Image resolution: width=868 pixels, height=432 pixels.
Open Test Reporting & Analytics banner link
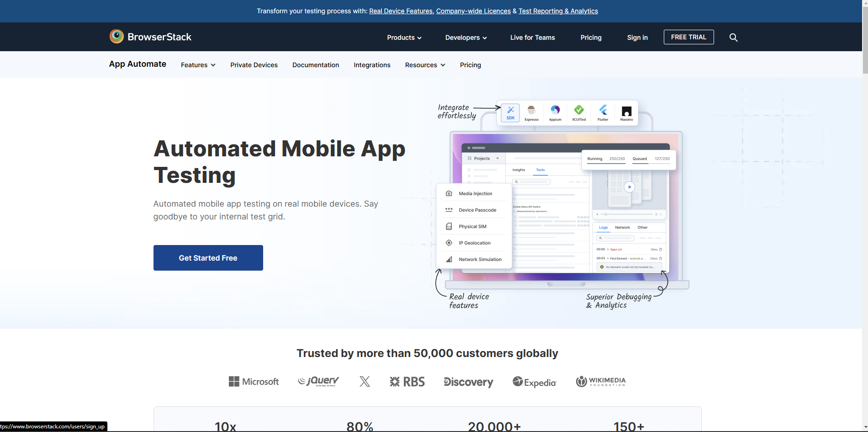pos(558,11)
